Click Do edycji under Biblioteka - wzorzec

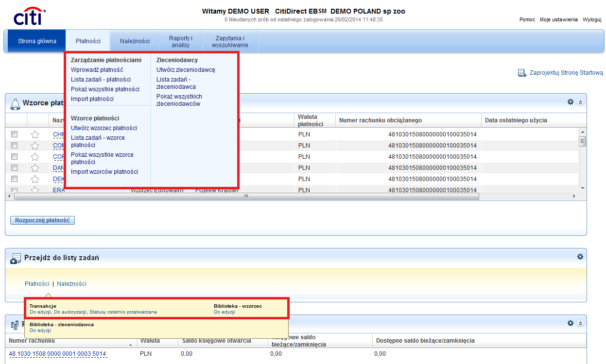point(225,312)
